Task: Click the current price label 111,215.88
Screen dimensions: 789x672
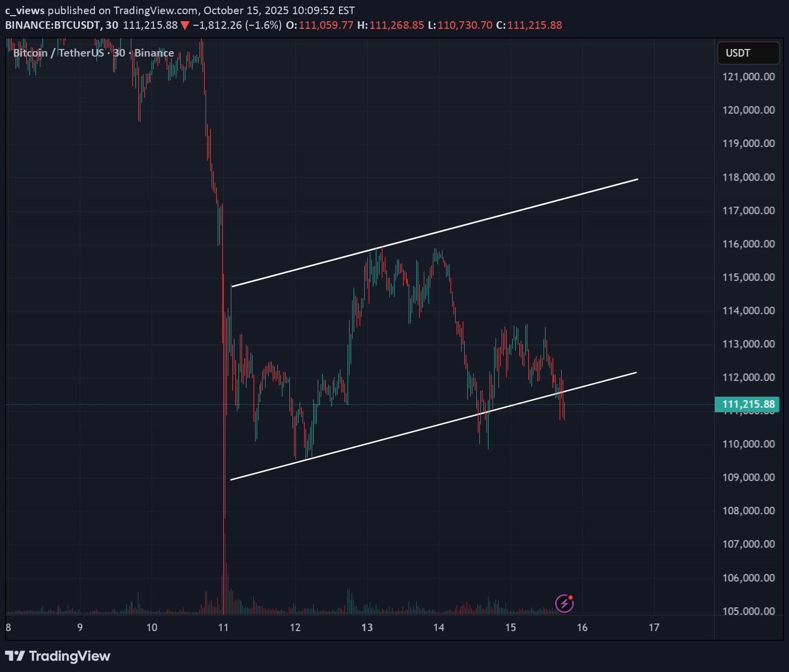Action: 748,404
